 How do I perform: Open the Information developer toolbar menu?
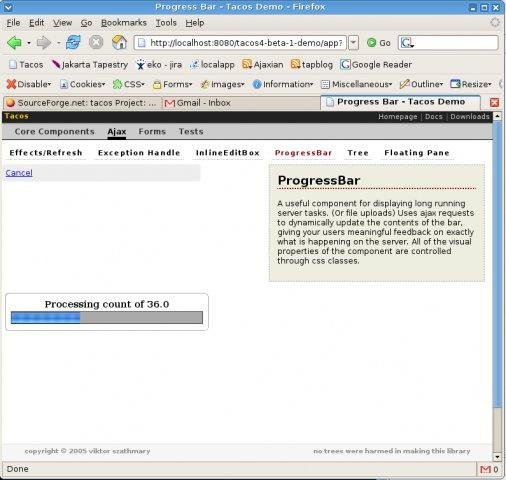283,84
